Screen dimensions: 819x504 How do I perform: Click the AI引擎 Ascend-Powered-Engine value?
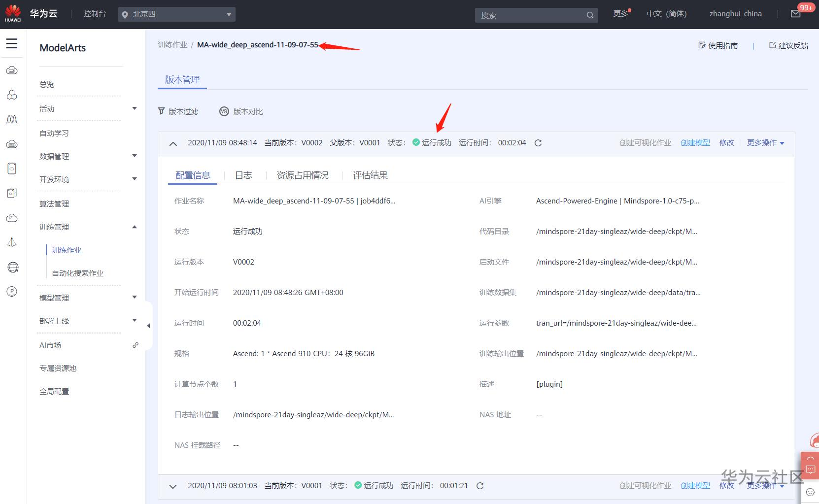(617, 201)
